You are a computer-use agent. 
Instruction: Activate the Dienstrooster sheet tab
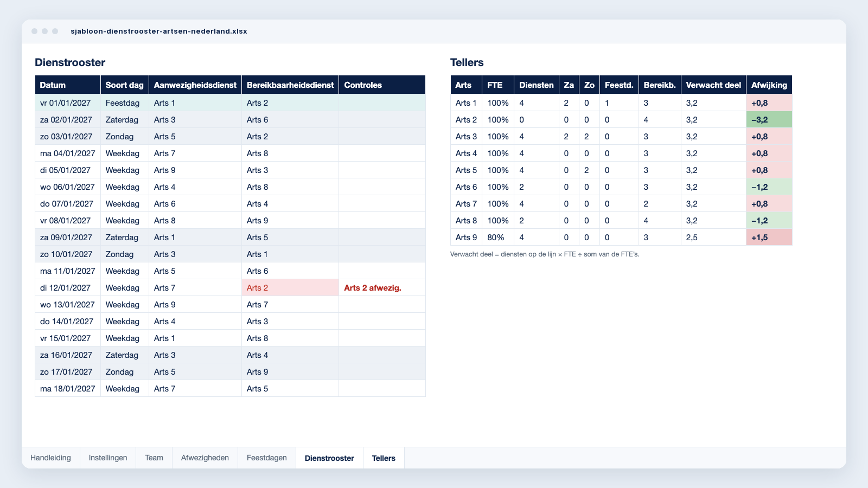[329, 458]
